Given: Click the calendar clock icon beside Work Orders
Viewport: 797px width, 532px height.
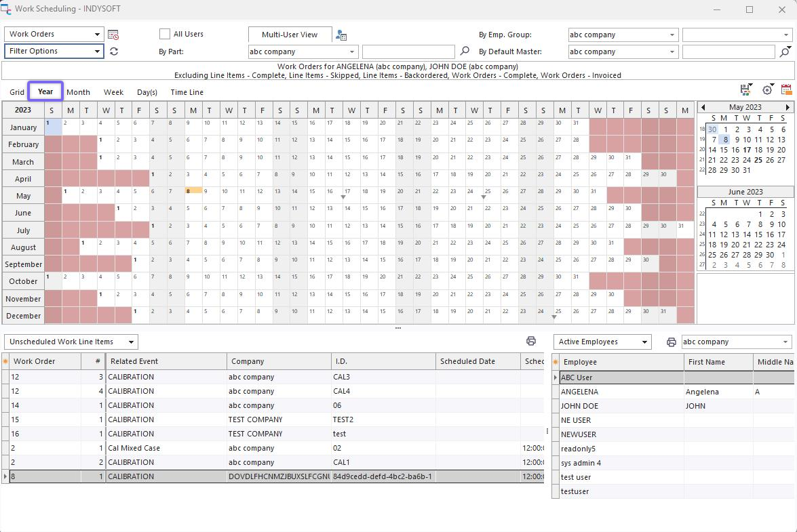Looking at the screenshot, I should [113, 35].
